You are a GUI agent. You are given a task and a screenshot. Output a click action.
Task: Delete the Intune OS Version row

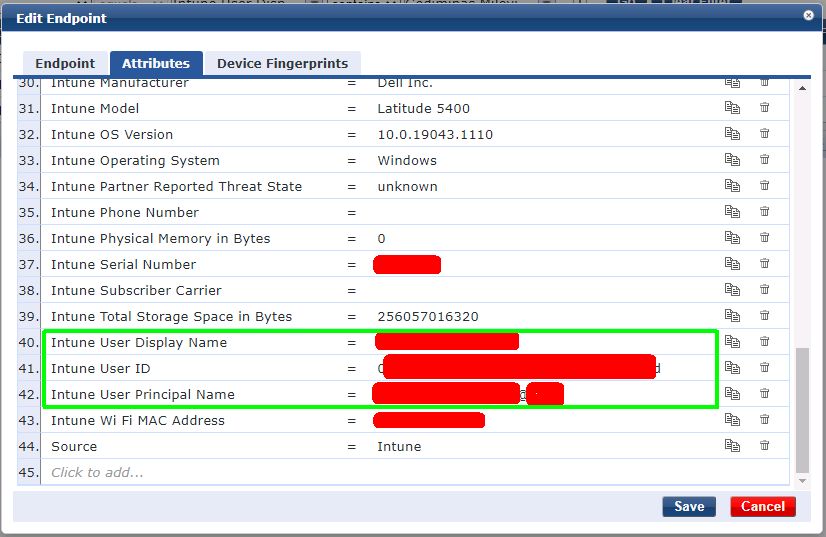764,133
